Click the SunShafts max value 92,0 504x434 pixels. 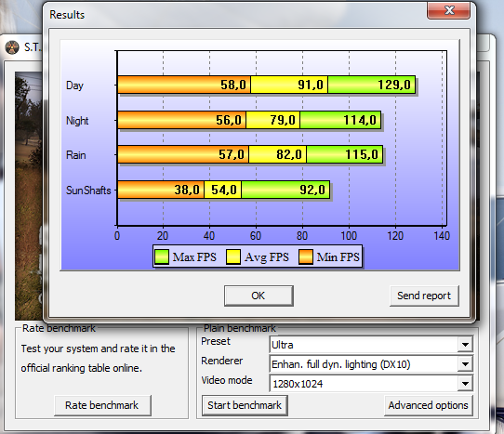[x=312, y=190]
